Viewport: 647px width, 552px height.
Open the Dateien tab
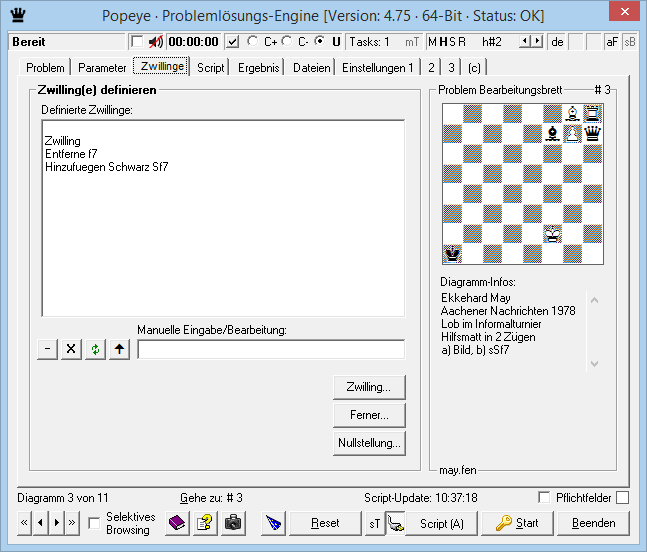(x=312, y=68)
